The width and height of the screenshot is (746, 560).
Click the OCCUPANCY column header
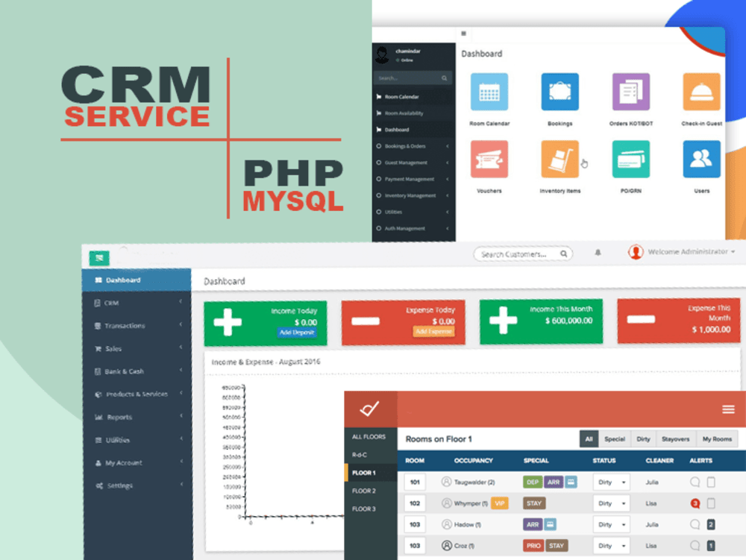coord(474,460)
